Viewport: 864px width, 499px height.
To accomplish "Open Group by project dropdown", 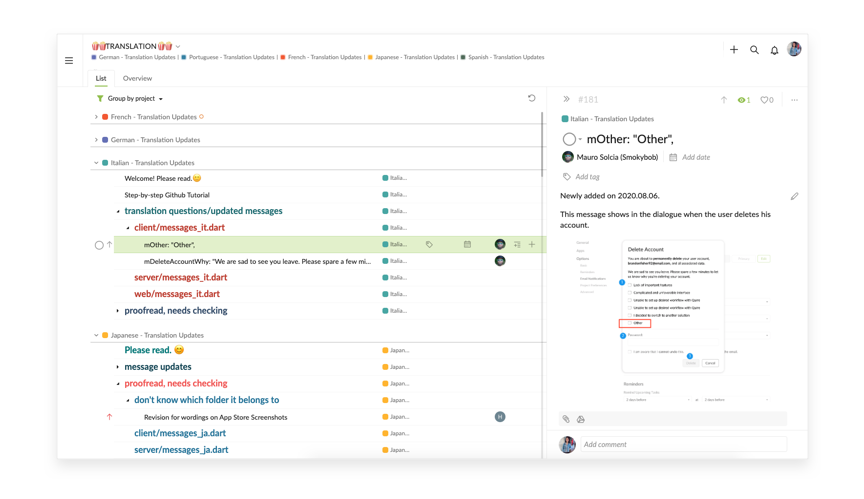I will point(135,99).
